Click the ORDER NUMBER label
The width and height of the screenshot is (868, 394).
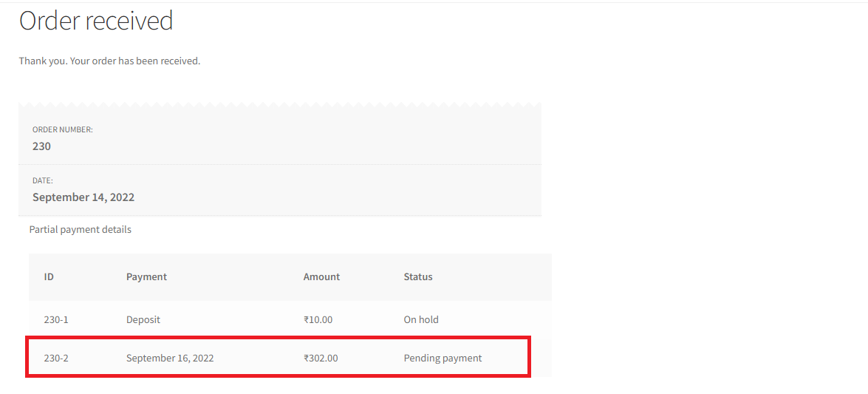(63, 129)
